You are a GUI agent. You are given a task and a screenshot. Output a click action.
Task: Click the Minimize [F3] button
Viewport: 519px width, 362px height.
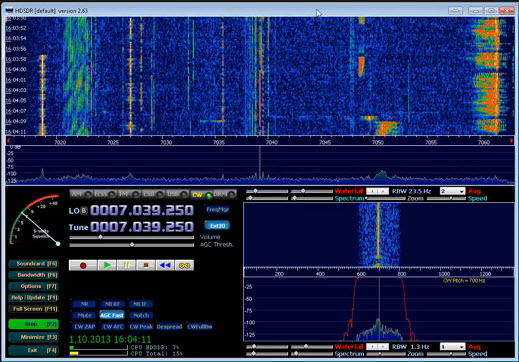[x=34, y=337]
